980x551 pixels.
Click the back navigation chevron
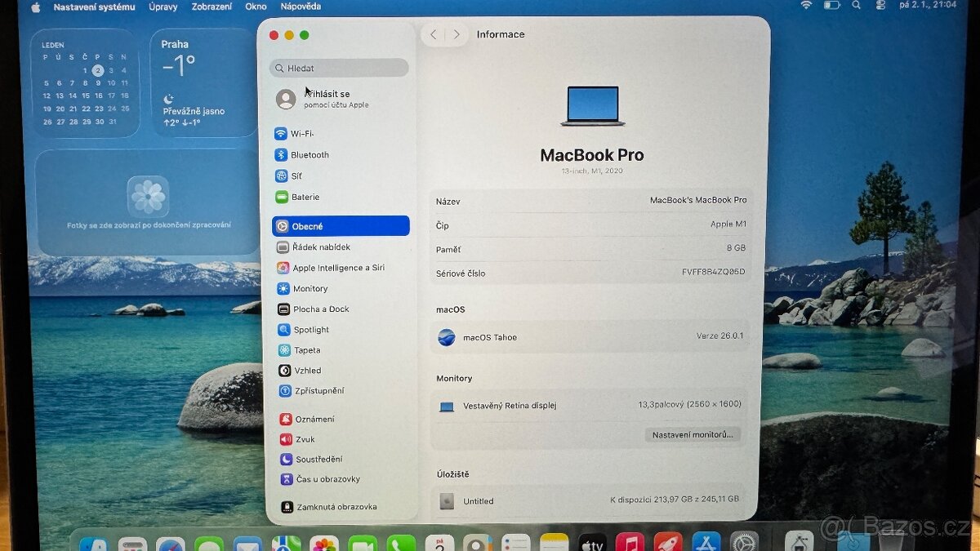pos(434,34)
